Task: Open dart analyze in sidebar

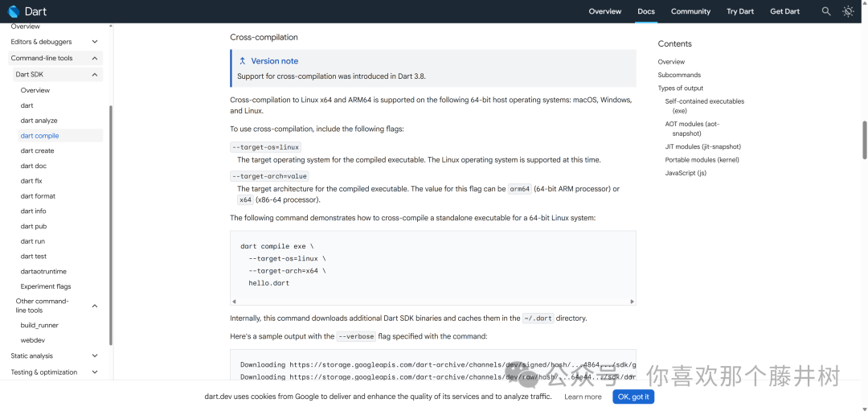Action: (39, 120)
